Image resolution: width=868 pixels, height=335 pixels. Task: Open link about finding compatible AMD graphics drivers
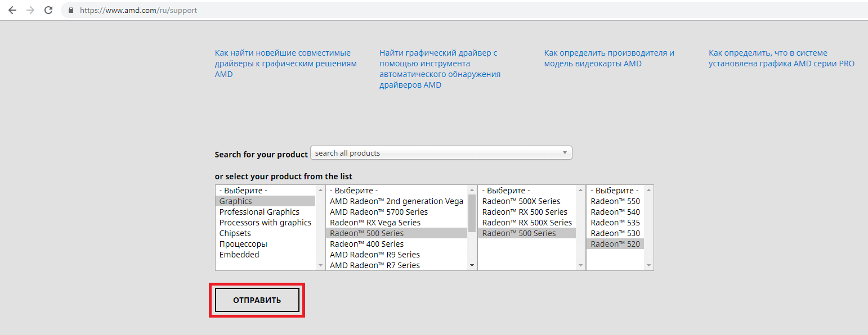pyautogui.click(x=286, y=64)
